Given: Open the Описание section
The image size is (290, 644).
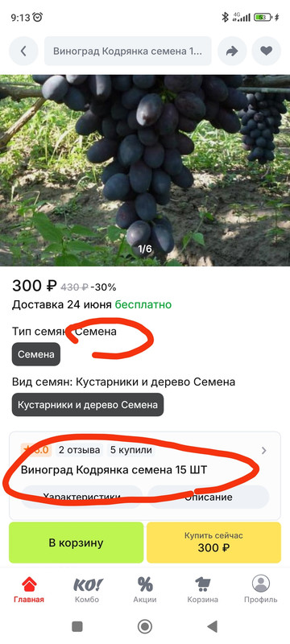Looking at the screenshot, I should [209, 497].
